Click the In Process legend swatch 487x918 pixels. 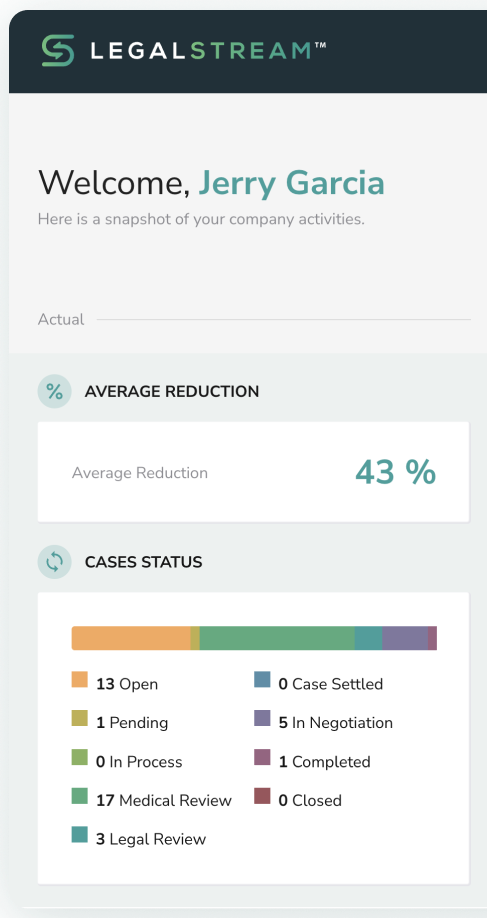point(80,757)
